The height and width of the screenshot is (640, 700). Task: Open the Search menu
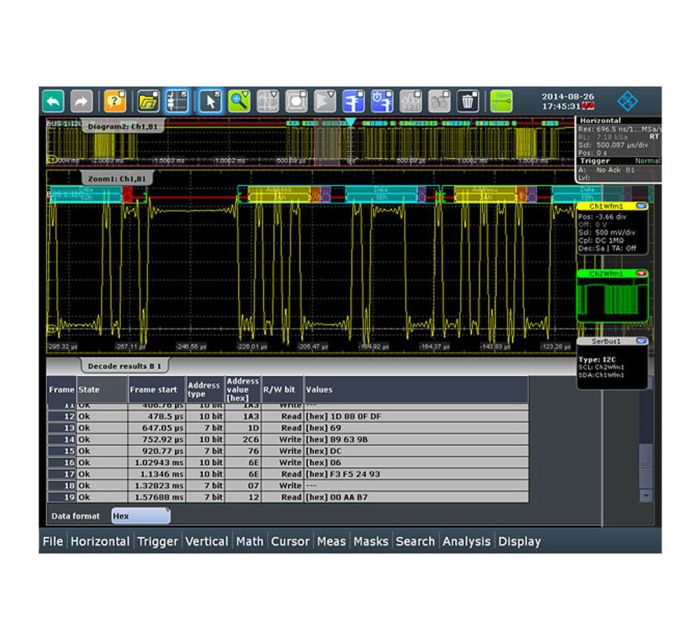pyautogui.click(x=415, y=541)
